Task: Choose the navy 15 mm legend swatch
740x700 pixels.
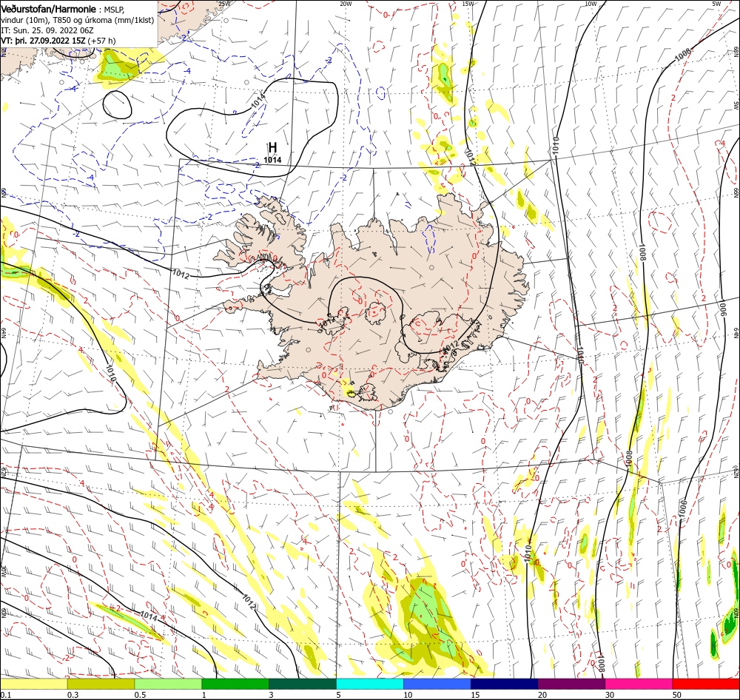Action: (504, 684)
